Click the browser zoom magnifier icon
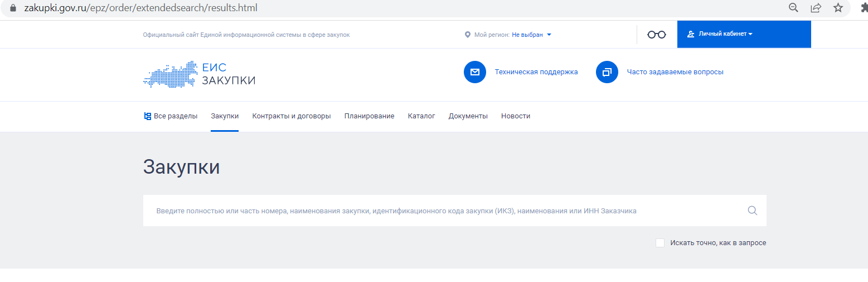The image size is (868, 282). point(793,8)
